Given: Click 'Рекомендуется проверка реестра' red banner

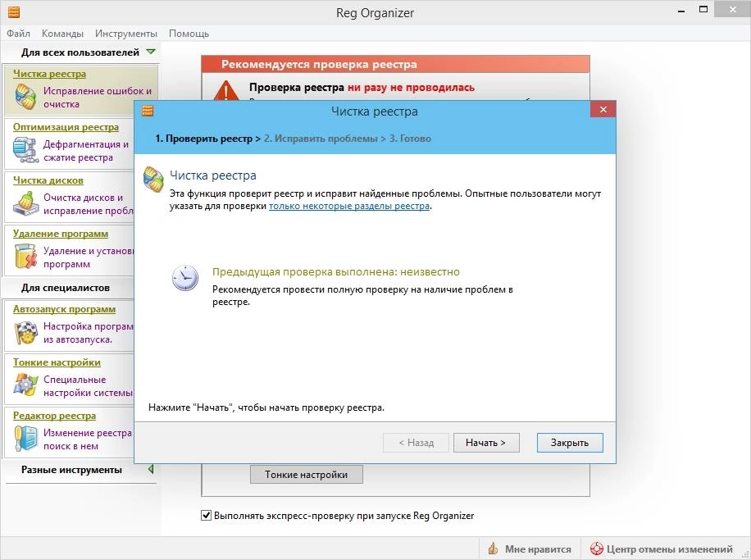Looking at the screenshot, I should pos(396,64).
